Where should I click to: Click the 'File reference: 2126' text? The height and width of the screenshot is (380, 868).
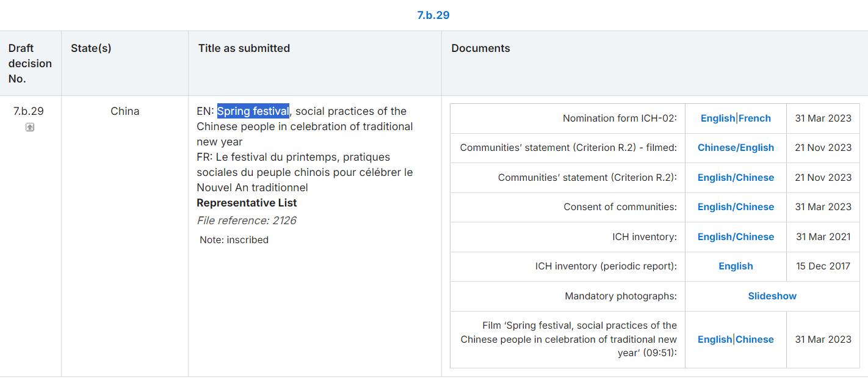tap(247, 221)
